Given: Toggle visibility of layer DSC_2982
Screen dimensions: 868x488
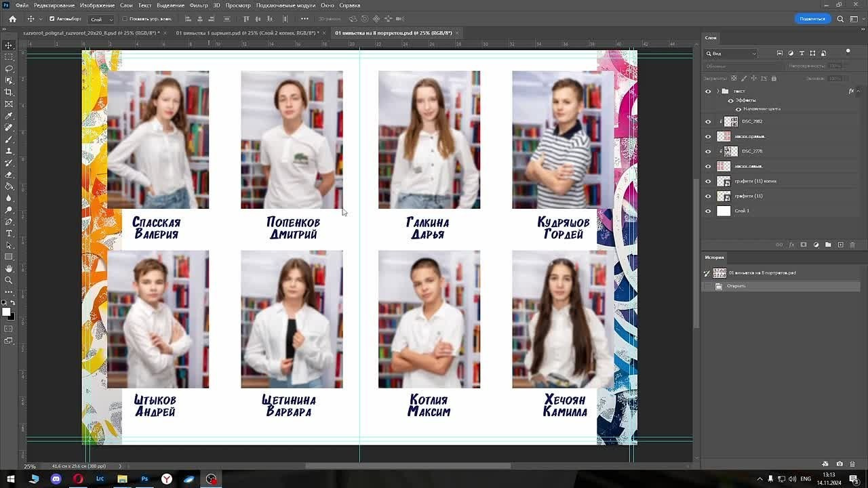Looking at the screenshot, I should (708, 121).
